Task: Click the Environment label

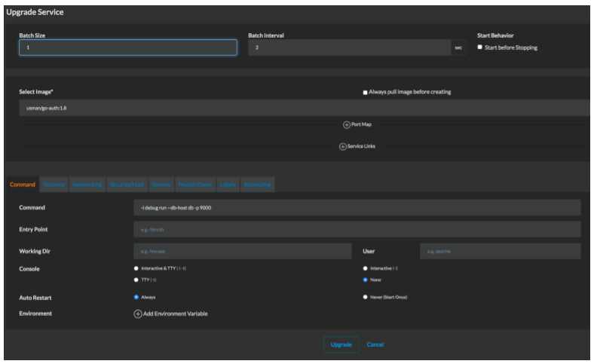Action: (35, 314)
